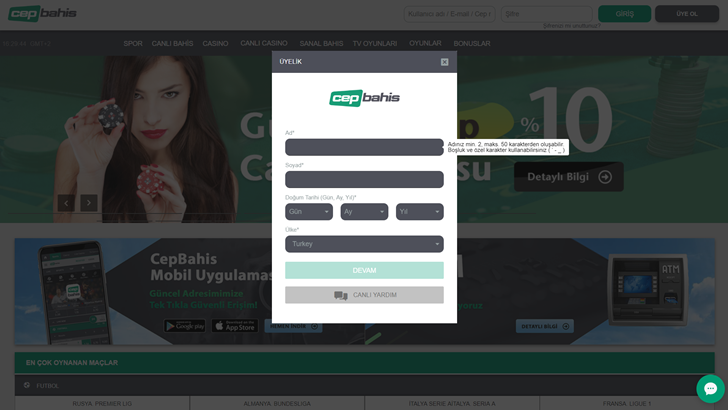Image resolution: width=728 pixels, height=410 pixels.
Task: Go to previous banner slide arrow
Action: (x=66, y=203)
